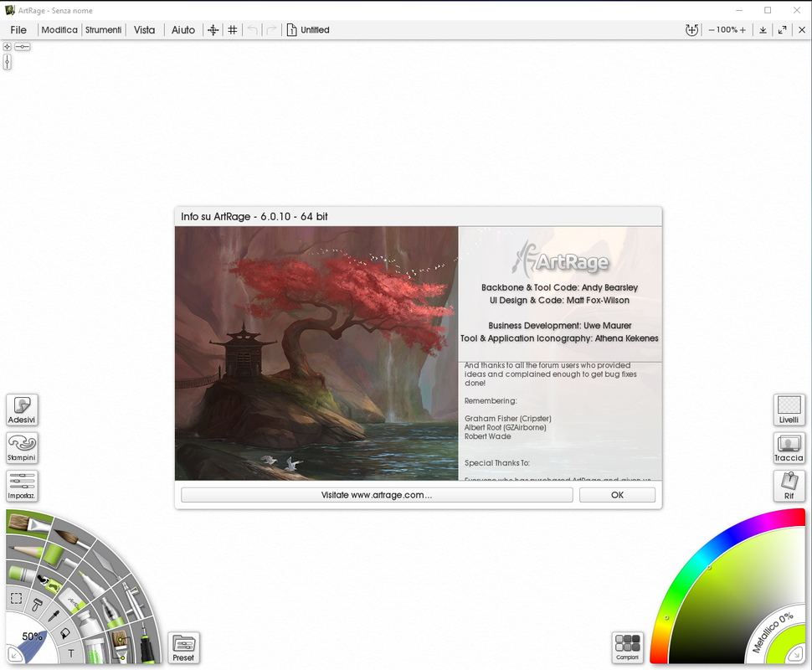Click the small star pod at top-left

(7, 47)
